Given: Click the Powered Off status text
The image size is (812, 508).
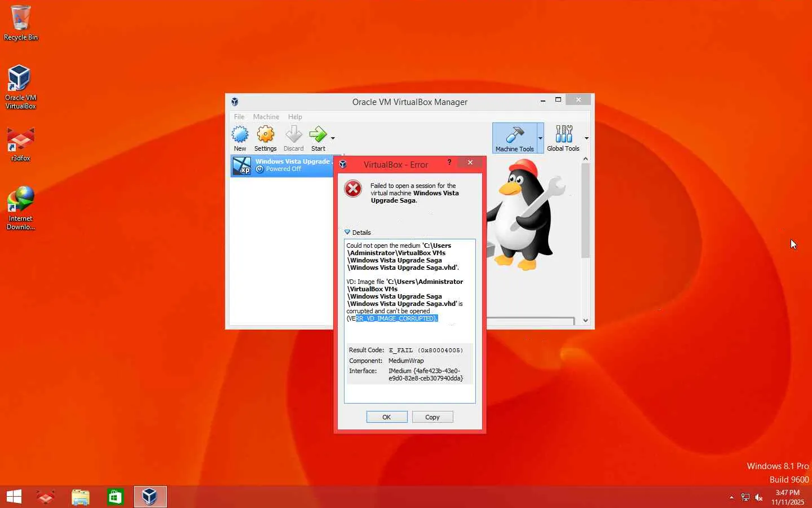Looking at the screenshot, I should coord(284,169).
